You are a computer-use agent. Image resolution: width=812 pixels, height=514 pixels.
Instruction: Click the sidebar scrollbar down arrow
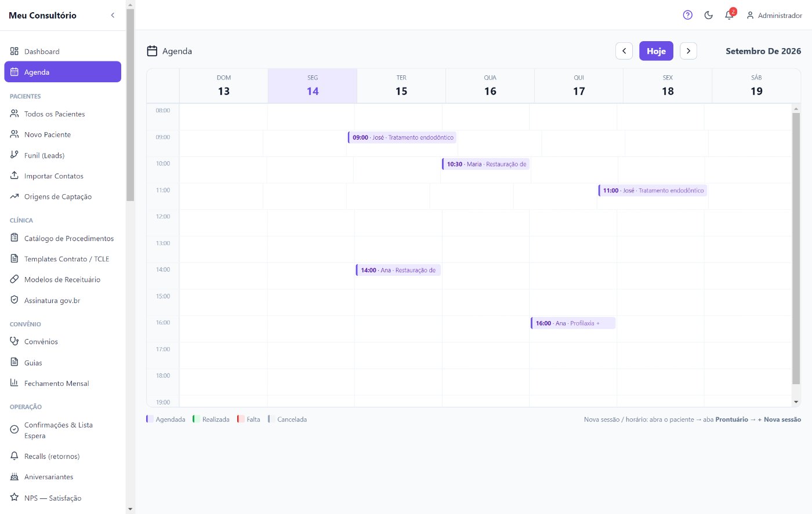130,509
